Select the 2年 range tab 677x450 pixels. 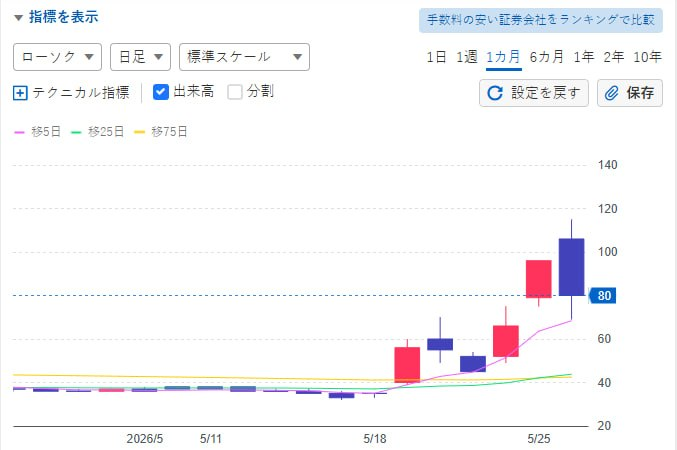(614, 57)
